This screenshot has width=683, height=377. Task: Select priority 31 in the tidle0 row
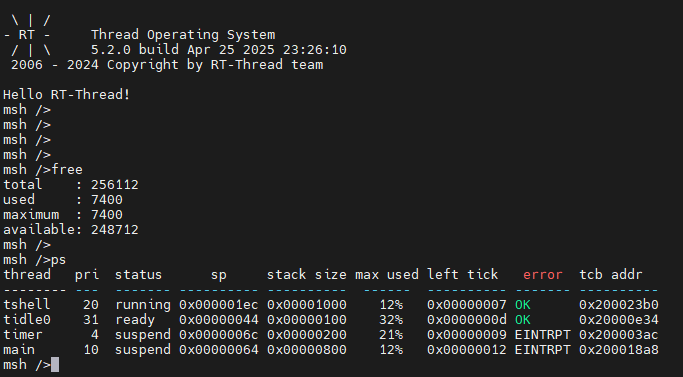click(x=91, y=320)
